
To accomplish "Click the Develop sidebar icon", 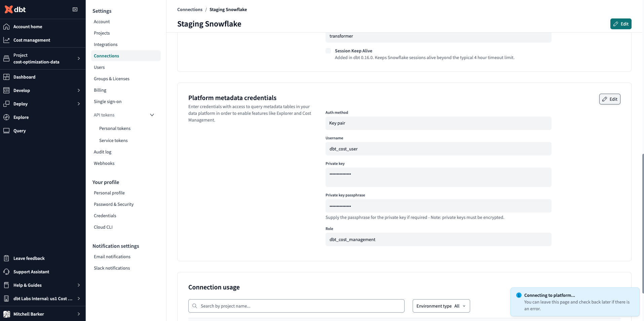I will 7,90.
